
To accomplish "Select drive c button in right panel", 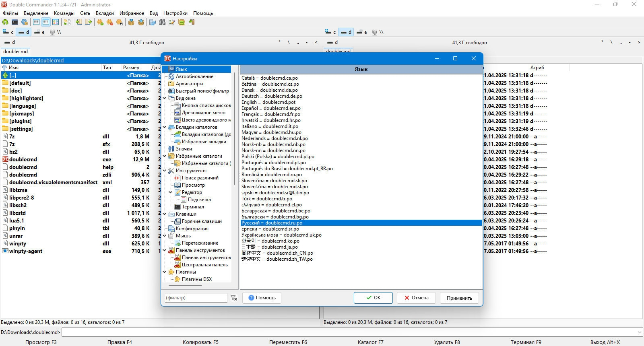I will [330, 32].
